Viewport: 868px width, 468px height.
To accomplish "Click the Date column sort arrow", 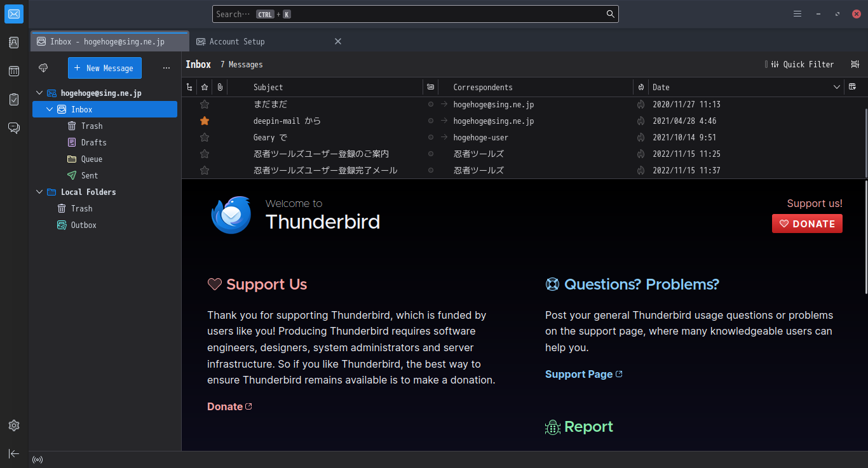I will 837,87.
